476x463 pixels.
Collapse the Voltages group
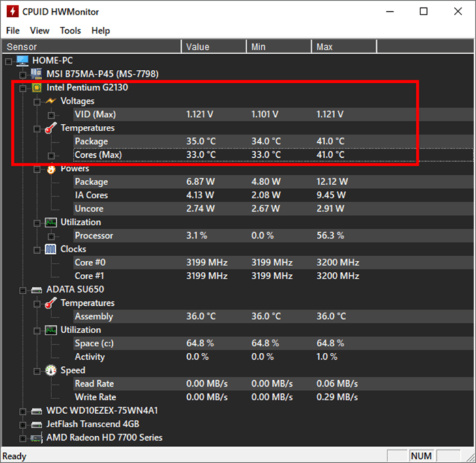pyautogui.click(x=37, y=102)
